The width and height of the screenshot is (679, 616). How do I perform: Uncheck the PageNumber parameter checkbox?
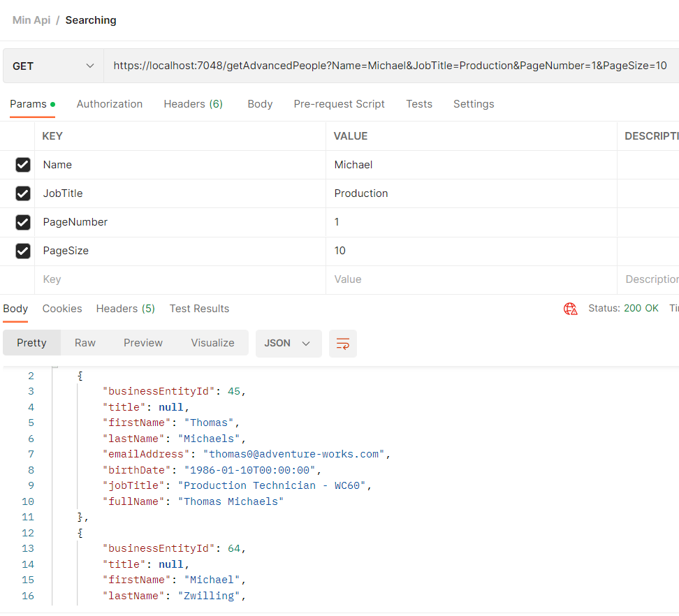(x=23, y=222)
